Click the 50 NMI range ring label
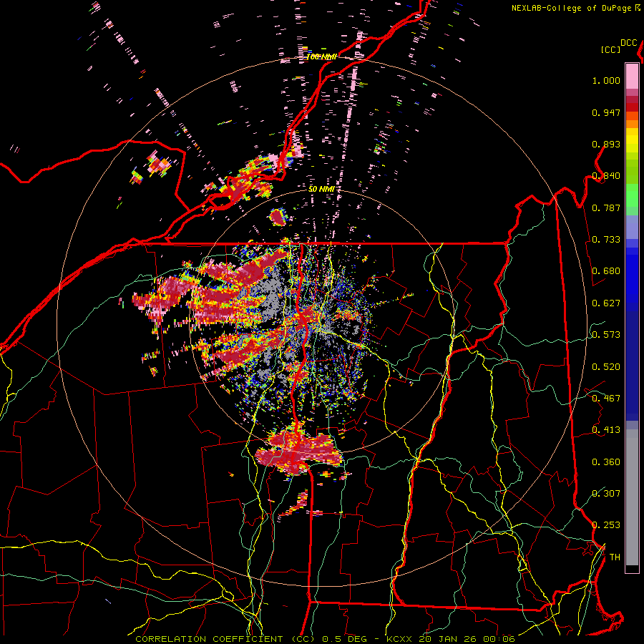The height and width of the screenshot is (644, 644). click(321, 189)
